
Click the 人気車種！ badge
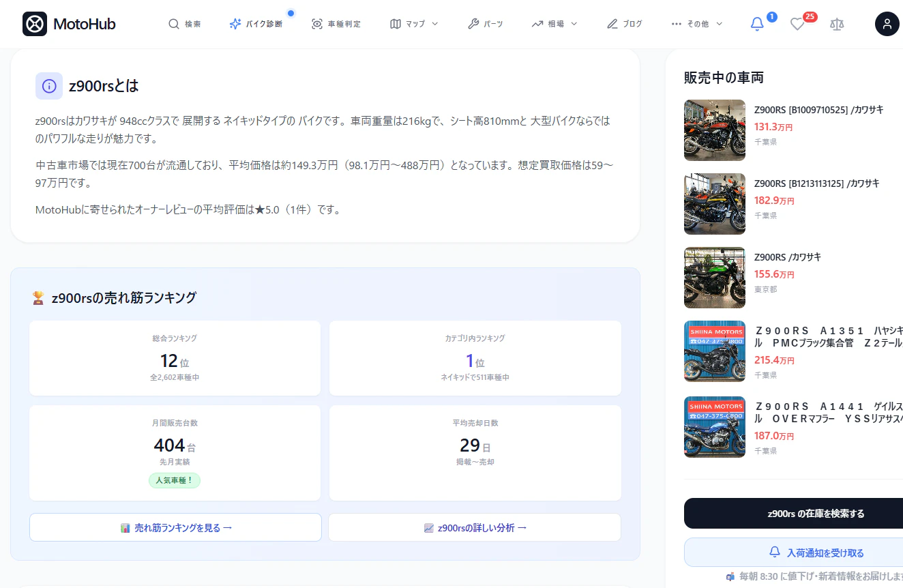tap(175, 480)
